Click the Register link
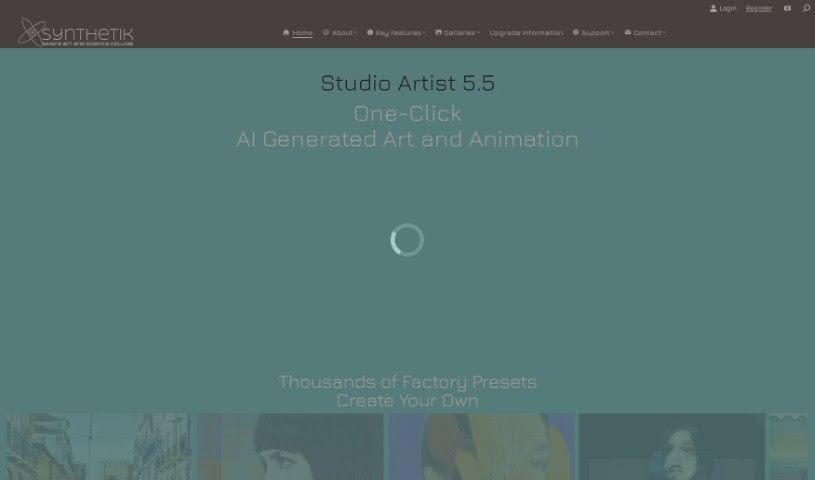 (758, 8)
